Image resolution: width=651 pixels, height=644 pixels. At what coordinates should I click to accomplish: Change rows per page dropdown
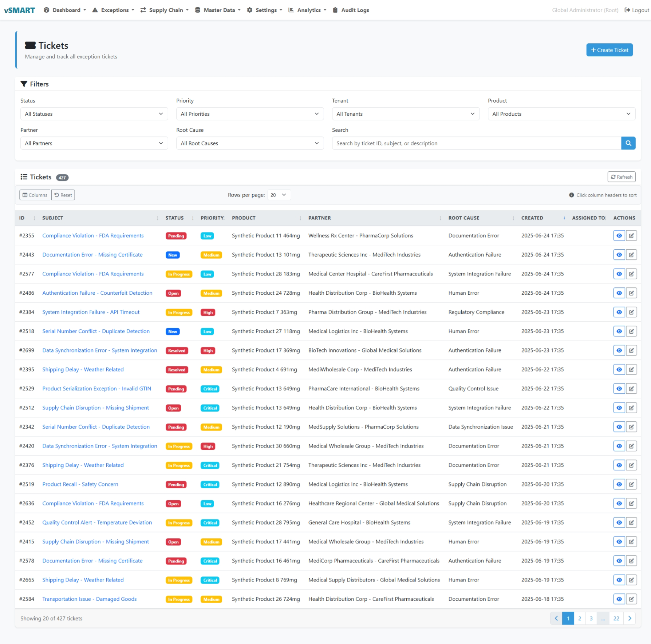click(x=279, y=195)
